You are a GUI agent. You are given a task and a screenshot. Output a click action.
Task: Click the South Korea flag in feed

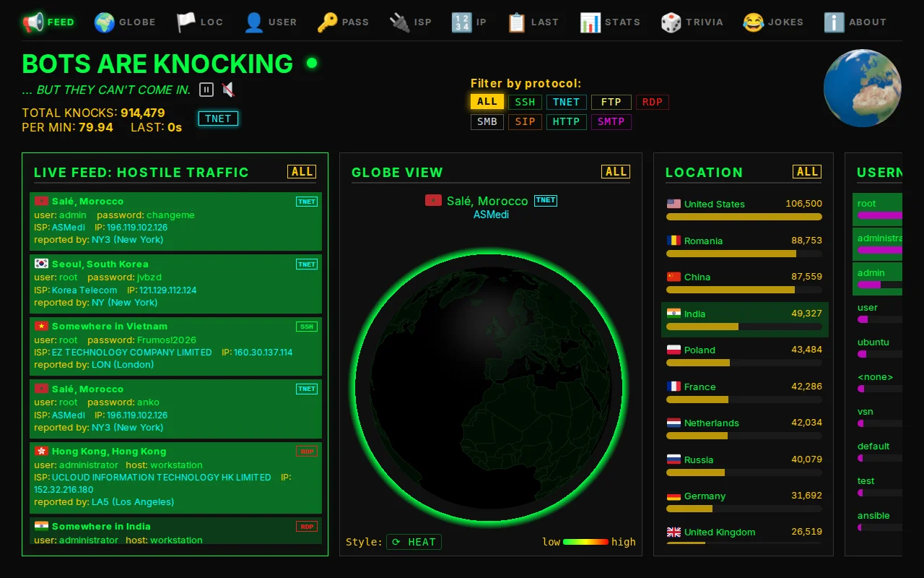pyautogui.click(x=41, y=264)
